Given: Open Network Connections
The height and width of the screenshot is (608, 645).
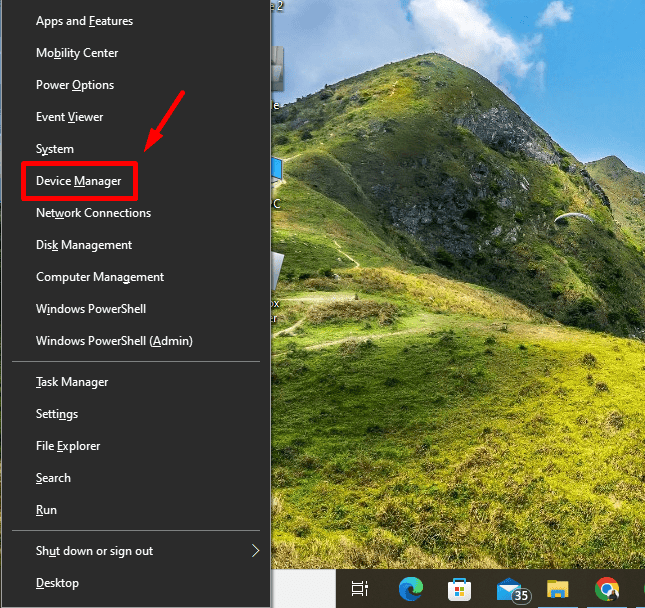Looking at the screenshot, I should pos(136,213).
